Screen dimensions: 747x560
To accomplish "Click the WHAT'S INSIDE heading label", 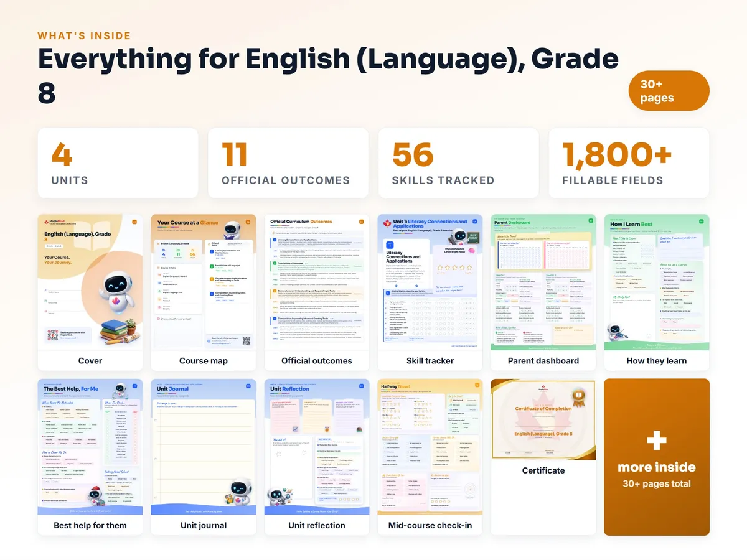I will (x=84, y=36).
